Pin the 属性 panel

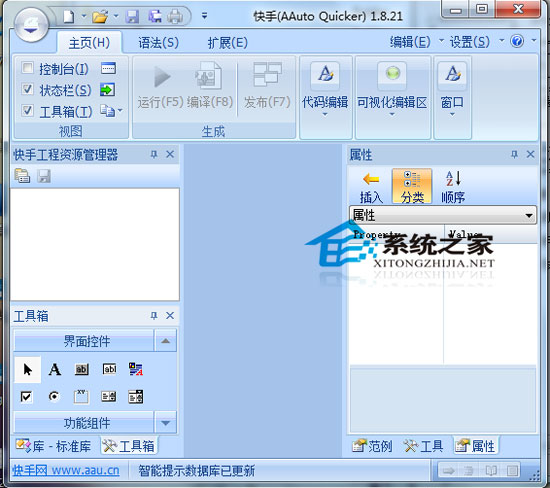pos(514,154)
